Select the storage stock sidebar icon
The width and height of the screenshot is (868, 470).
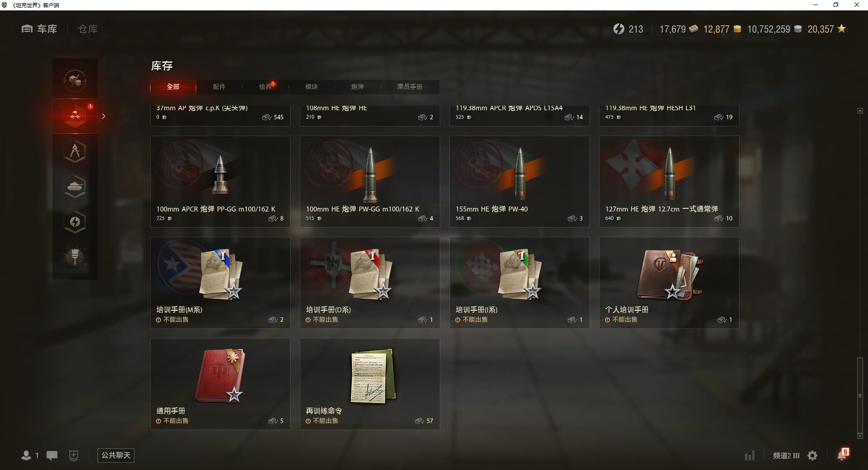[x=75, y=116]
